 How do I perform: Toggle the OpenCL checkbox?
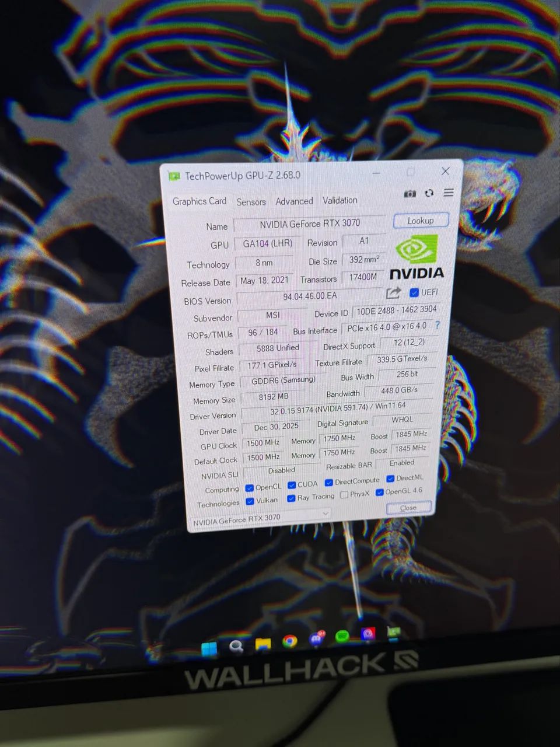[x=250, y=488]
